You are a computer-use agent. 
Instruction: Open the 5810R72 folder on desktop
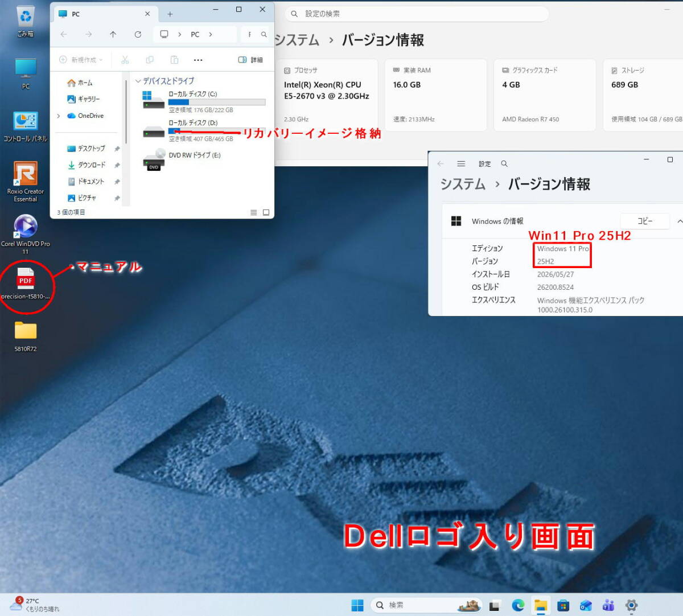tap(26, 335)
